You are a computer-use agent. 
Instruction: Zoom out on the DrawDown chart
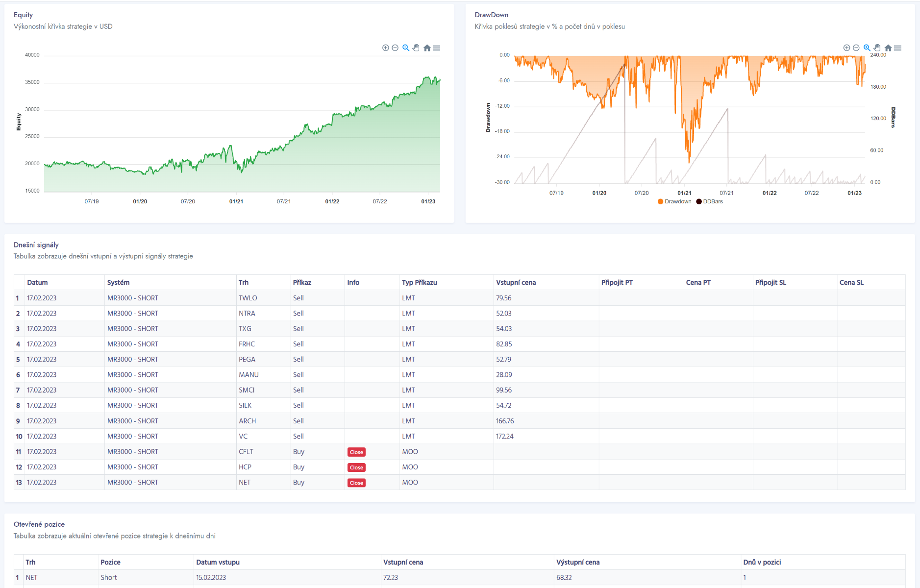(856, 48)
